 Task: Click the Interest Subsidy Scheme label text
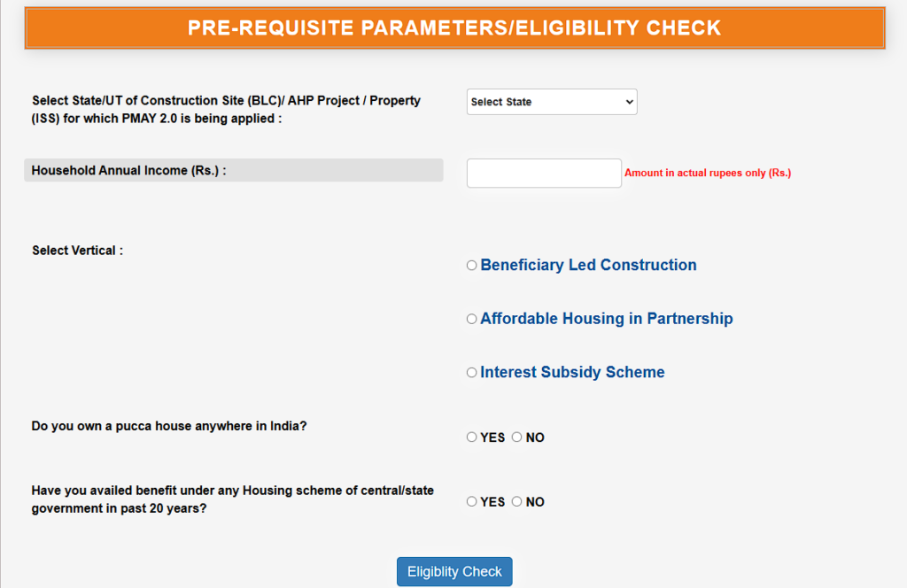pyautogui.click(x=572, y=372)
